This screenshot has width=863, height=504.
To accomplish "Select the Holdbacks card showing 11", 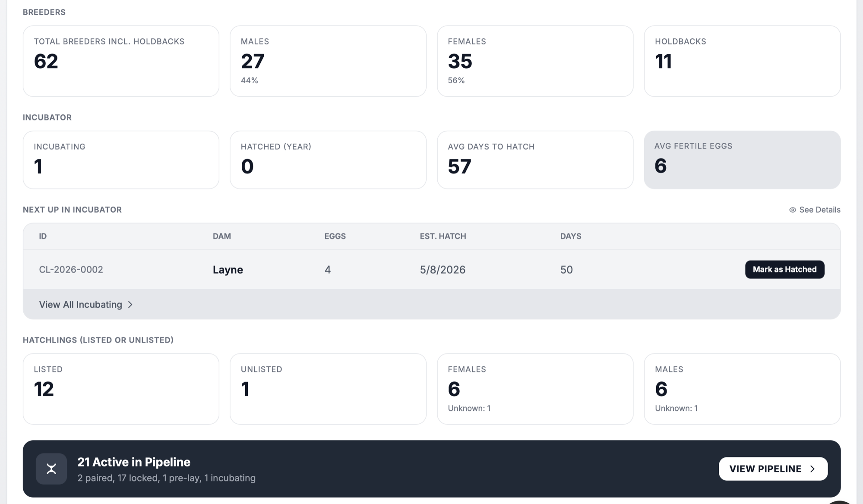I will click(x=742, y=61).
